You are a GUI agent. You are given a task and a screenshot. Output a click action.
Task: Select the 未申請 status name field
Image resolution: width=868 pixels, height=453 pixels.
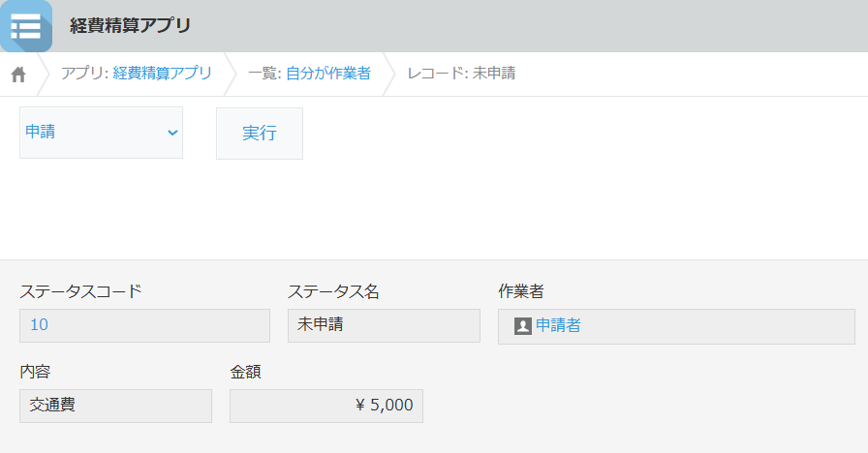(384, 325)
